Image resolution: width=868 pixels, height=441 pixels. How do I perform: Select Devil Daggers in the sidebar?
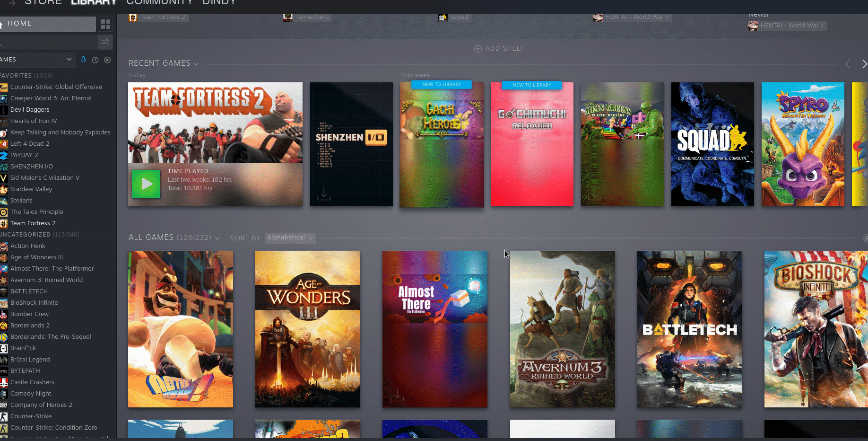click(x=30, y=110)
